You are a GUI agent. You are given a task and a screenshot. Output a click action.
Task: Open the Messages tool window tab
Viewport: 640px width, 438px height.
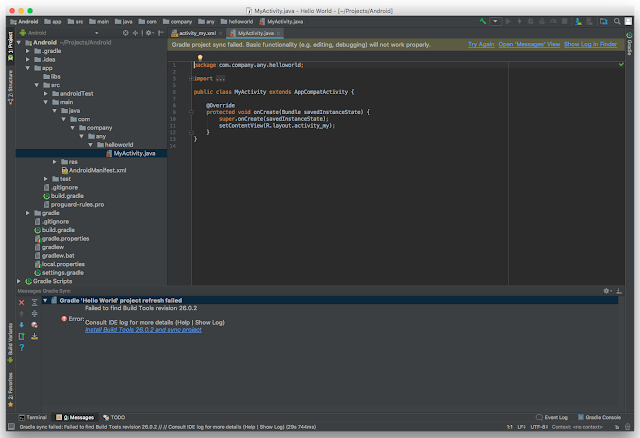75,417
